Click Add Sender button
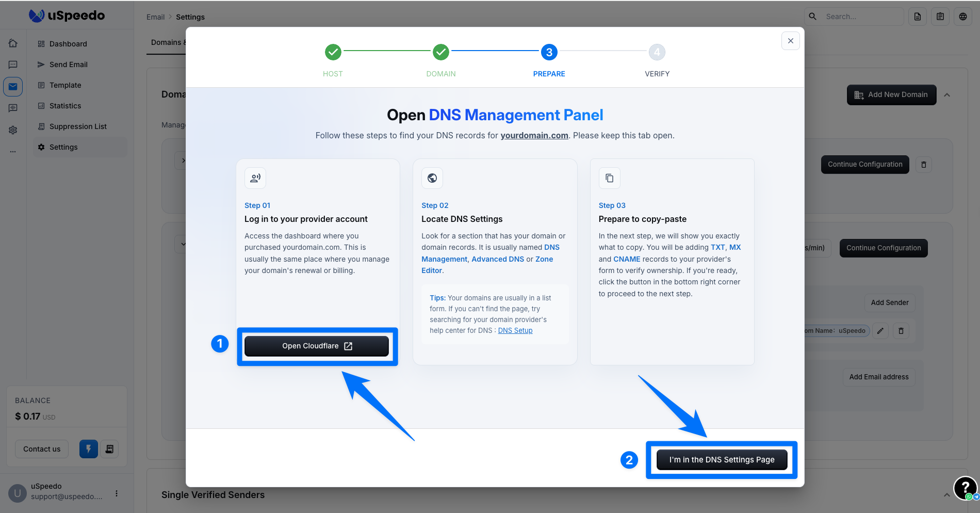 [890, 303]
